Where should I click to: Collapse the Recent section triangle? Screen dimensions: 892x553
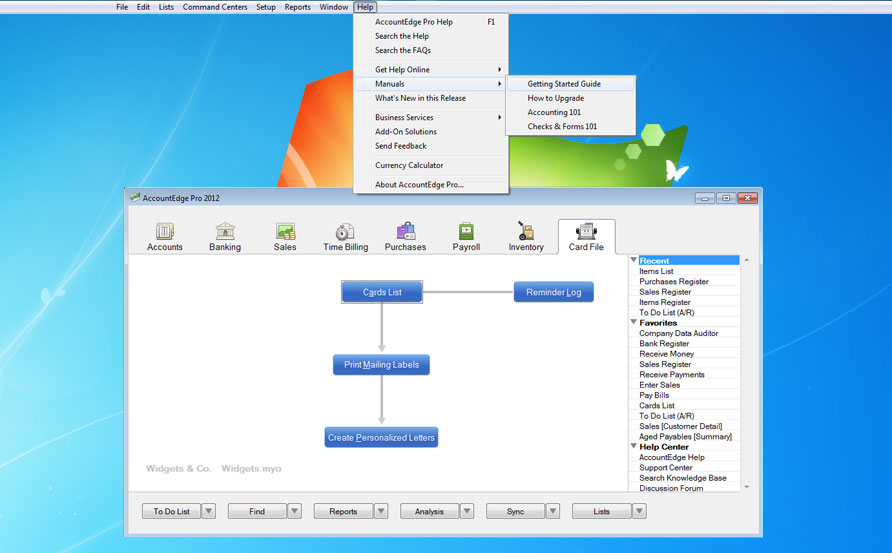pyautogui.click(x=633, y=260)
